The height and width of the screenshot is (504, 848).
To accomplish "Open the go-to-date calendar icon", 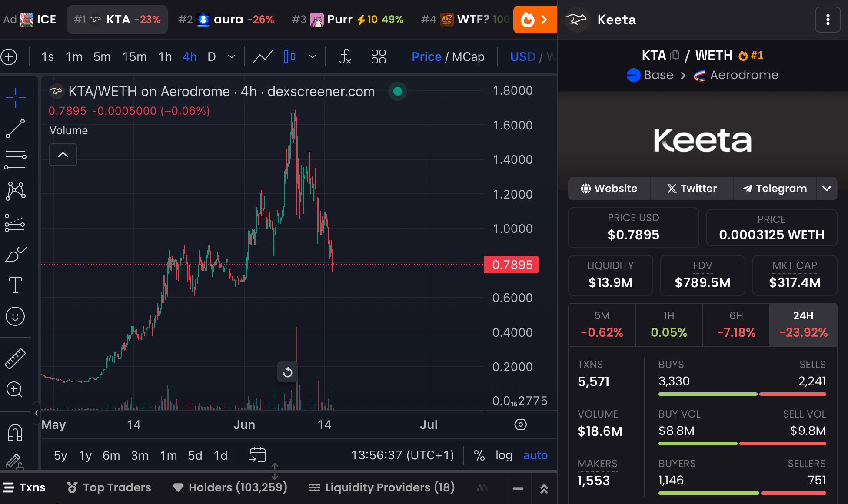I will coord(257,455).
